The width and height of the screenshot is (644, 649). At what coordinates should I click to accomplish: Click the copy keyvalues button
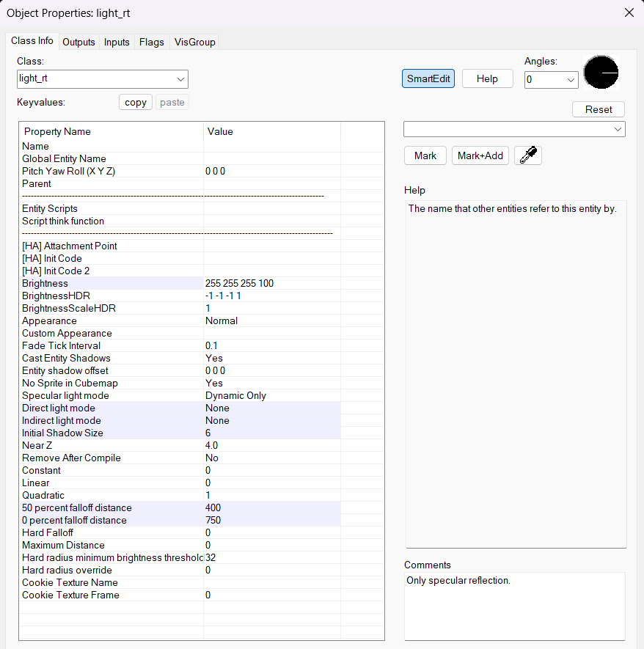(136, 103)
